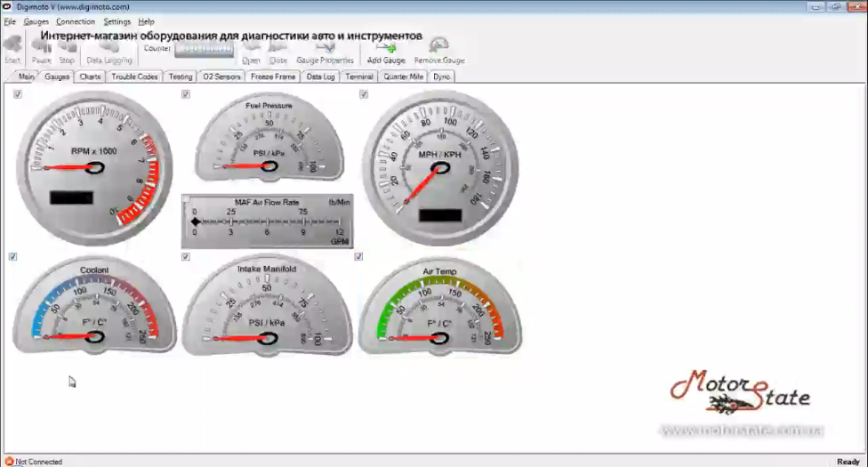This screenshot has height=467, width=868.
Task: Open the Settings menu
Action: 117,21
